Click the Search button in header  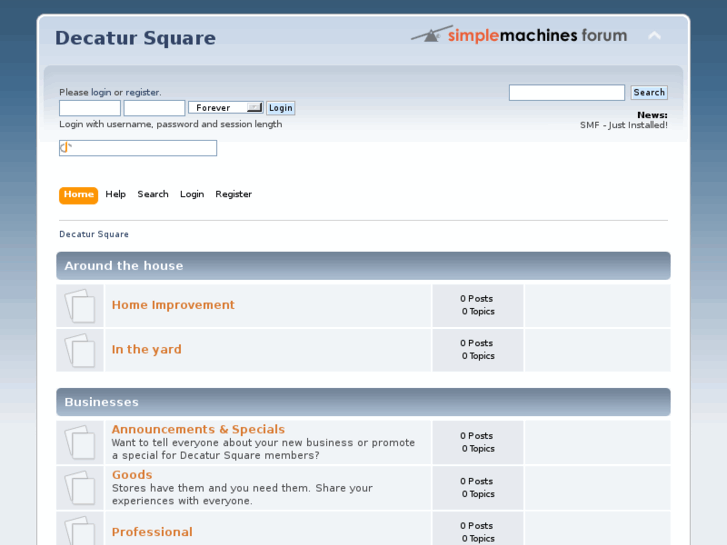click(x=649, y=92)
